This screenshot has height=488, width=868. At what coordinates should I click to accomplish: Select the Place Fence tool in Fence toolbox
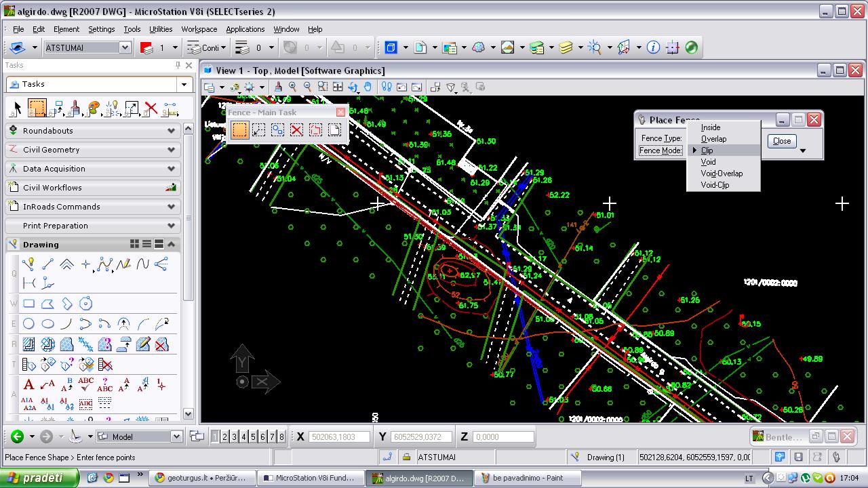point(239,129)
